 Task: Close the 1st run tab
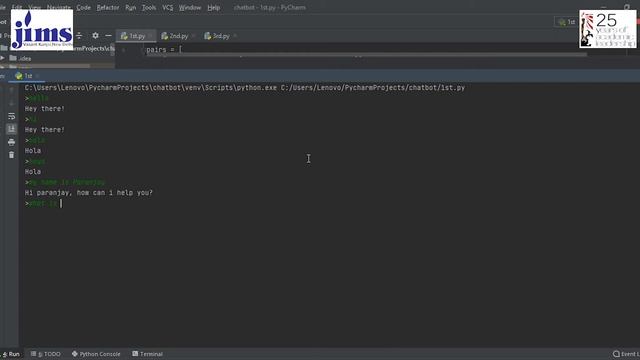[37, 76]
